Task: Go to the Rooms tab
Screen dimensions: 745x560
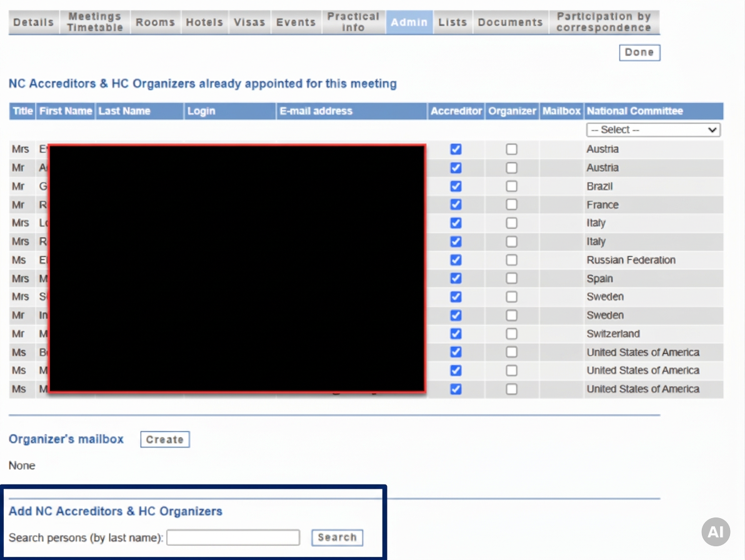Action: 156,22
